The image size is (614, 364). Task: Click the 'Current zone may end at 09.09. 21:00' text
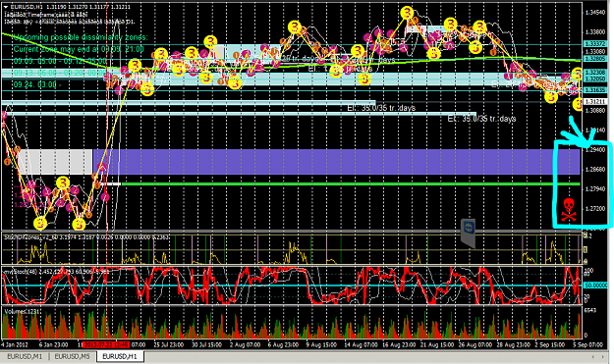click(79, 49)
